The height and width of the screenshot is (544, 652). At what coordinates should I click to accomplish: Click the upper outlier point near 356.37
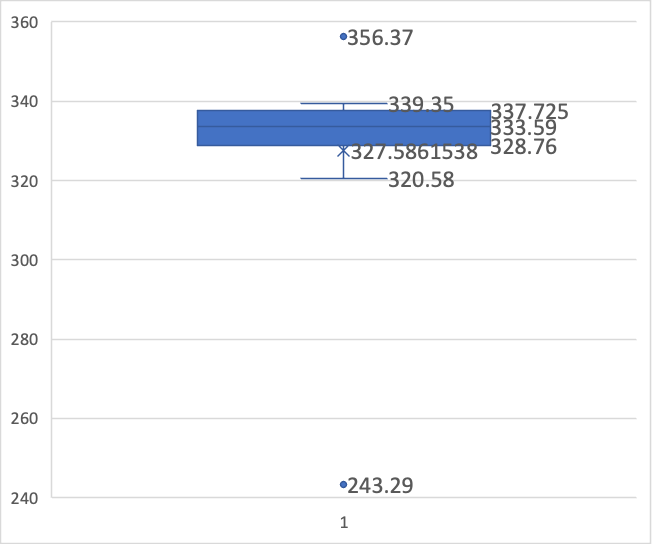343,37
